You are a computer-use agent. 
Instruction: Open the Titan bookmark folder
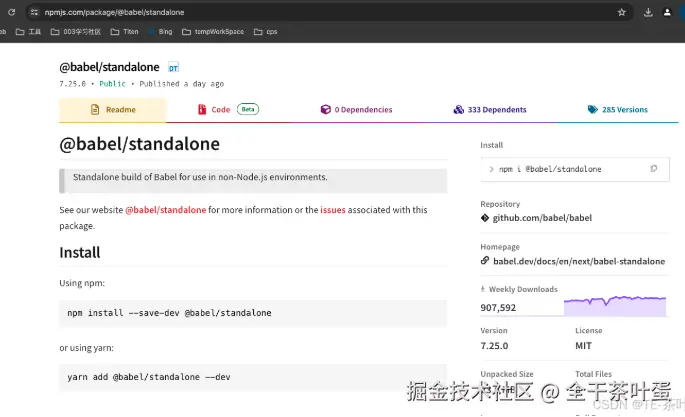(x=125, y=31)
